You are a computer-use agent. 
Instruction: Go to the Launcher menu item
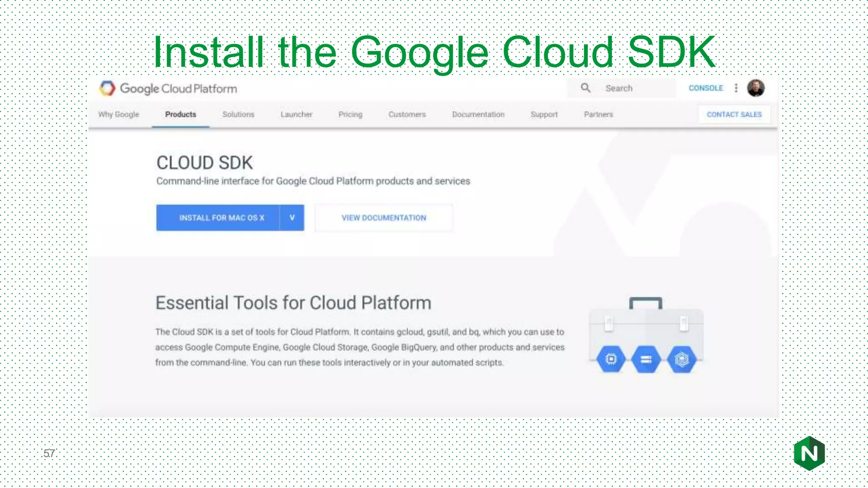click(296, 114)
